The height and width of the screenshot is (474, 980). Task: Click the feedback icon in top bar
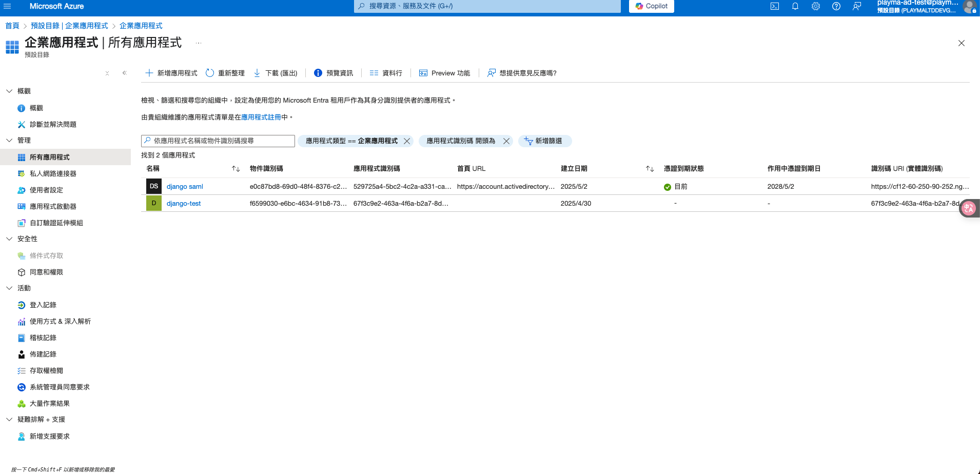point(857,6)
